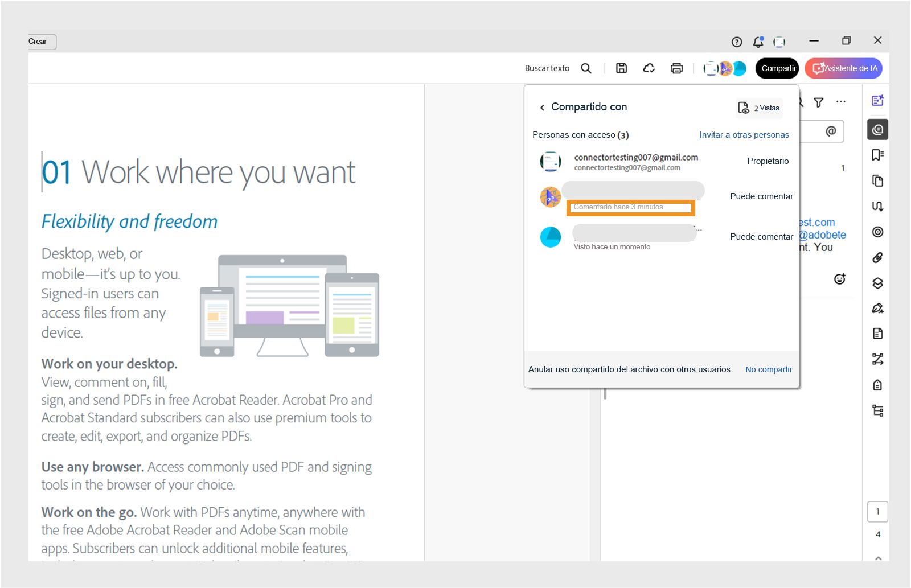The image size is (911, 588).
Task: Open the article threads S-arrow icon in sidebar
Action: pyautogui.click(x=877, y=206)
